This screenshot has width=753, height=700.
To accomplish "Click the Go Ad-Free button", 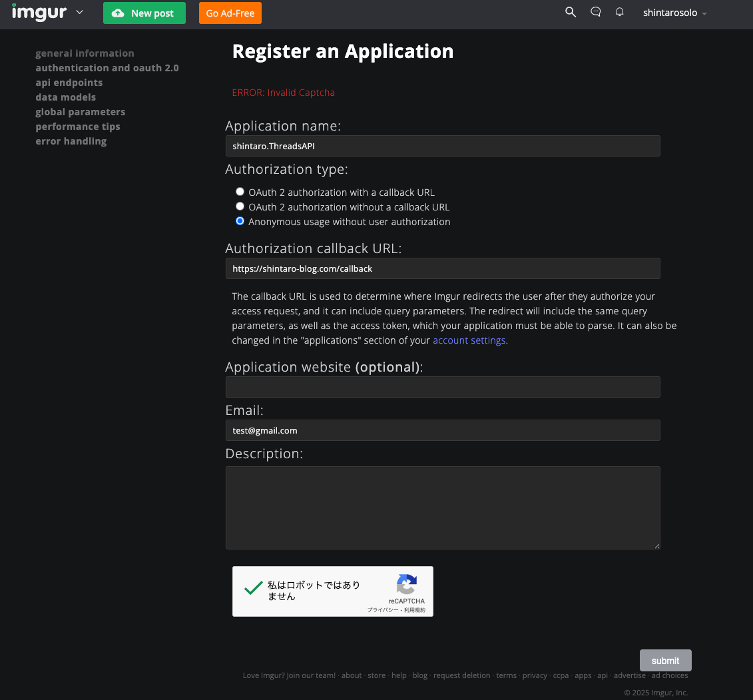I will pos(230,13).
